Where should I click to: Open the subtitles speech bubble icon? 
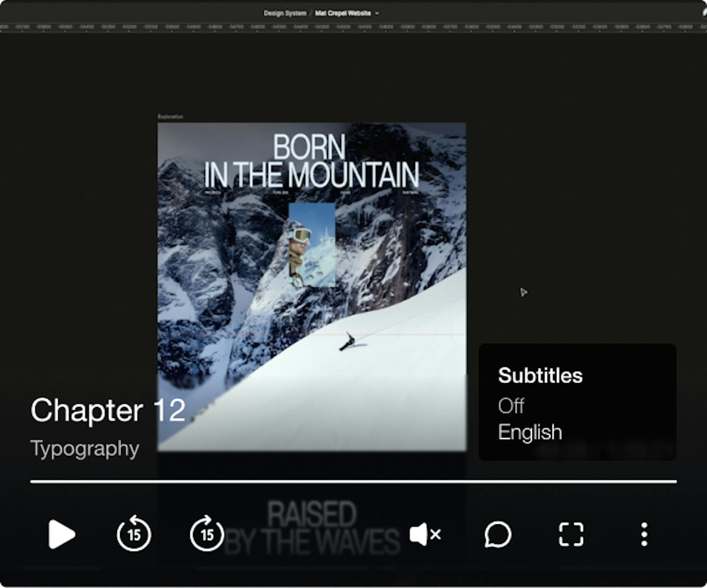[x=498, y=534]
